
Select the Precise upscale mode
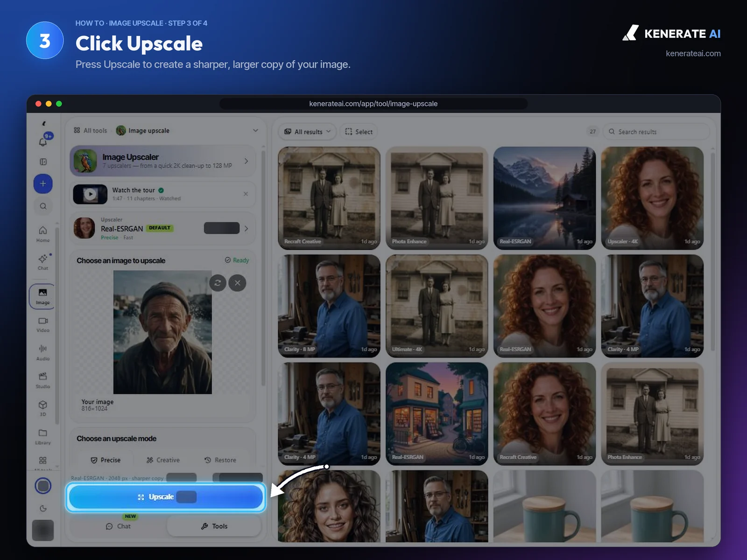coord(106,460)
